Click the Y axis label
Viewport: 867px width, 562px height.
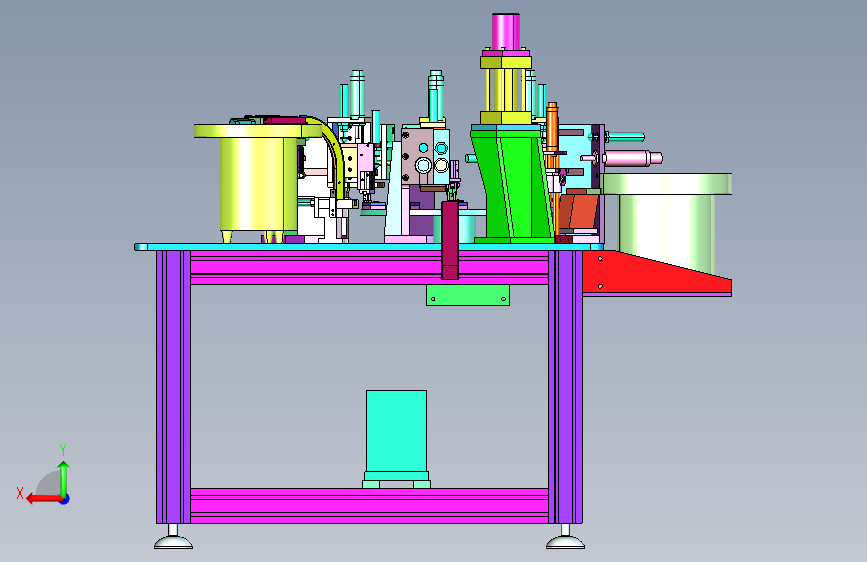[x=63, y=450]
